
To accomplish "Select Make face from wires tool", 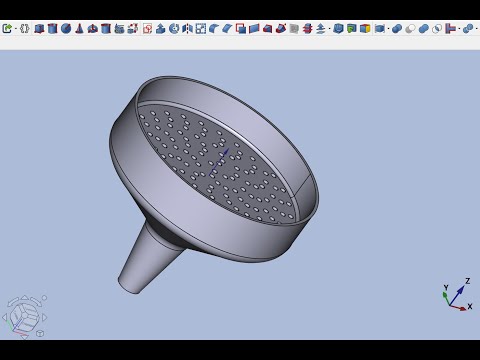I will pos(241,29).
